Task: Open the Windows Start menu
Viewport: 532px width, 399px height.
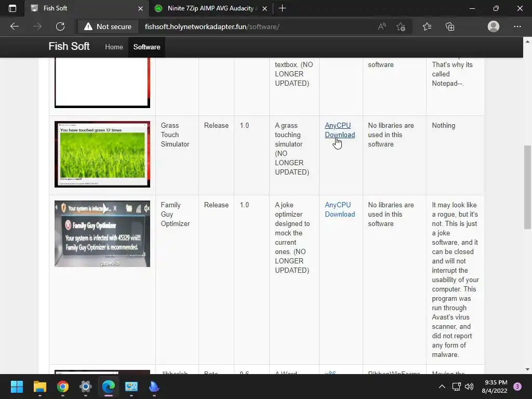Action: tap(17, 387)
